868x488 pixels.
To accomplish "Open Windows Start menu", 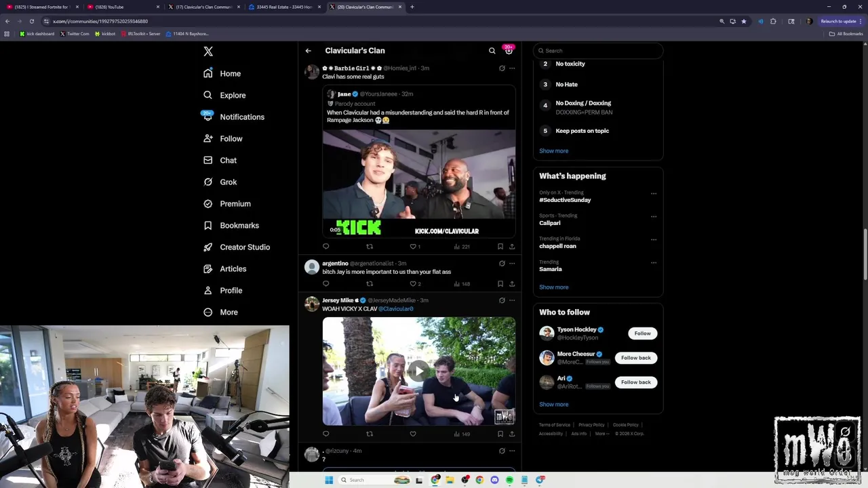I will (329, 480).
